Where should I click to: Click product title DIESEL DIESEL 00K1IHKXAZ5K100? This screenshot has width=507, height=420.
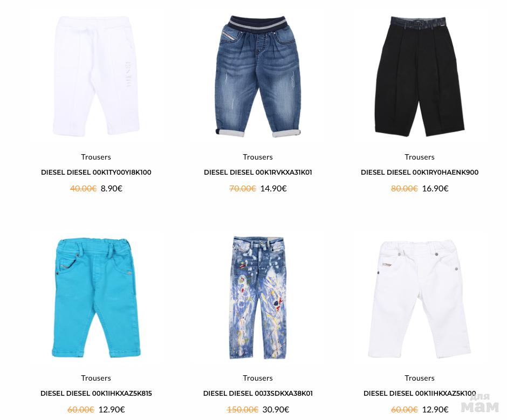420,394
